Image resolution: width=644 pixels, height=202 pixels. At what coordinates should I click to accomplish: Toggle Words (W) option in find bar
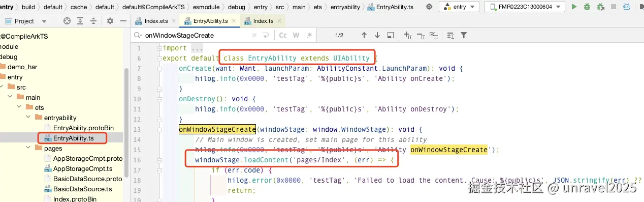point(296,35)
